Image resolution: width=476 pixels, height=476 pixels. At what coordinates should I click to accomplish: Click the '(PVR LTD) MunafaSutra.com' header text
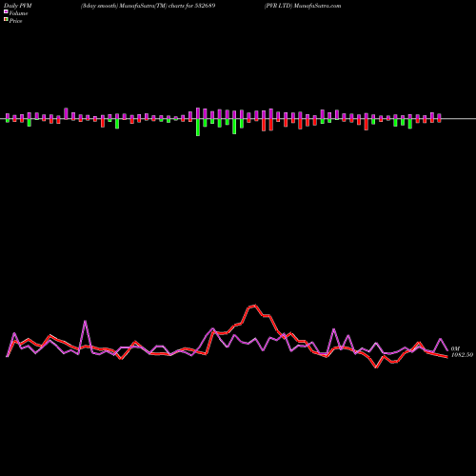(303, 6)
